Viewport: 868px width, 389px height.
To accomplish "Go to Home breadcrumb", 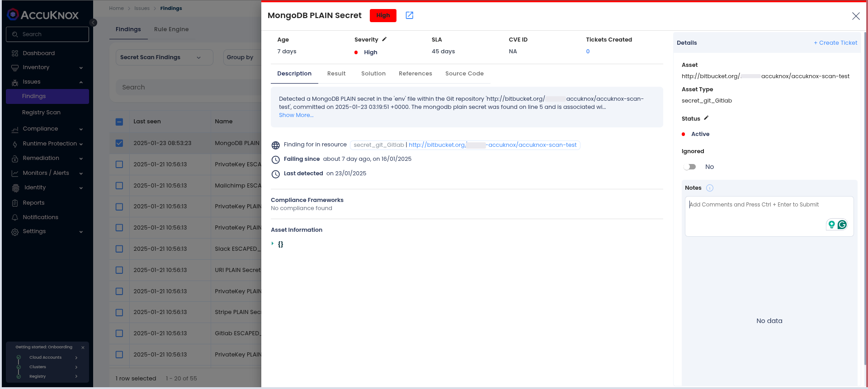I will (116, 8).
